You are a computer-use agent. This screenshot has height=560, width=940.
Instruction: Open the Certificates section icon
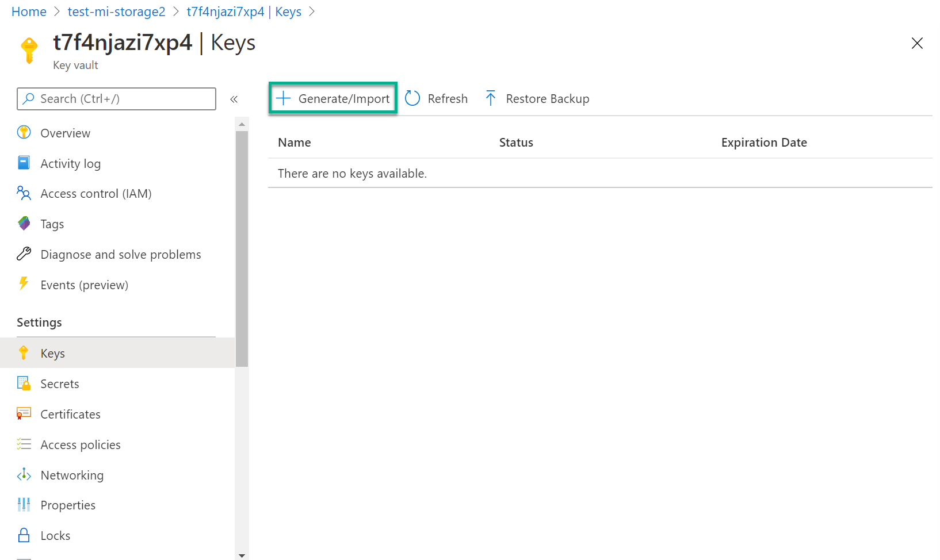(24, 413)
